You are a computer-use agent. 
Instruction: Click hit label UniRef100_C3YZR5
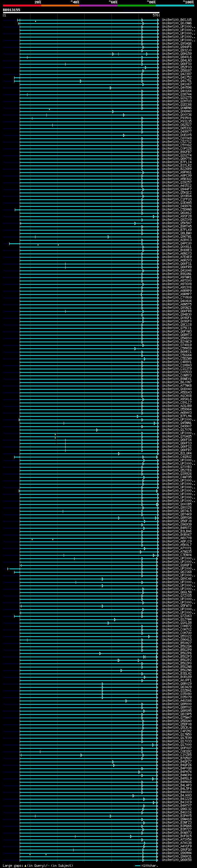coord(177,755)
